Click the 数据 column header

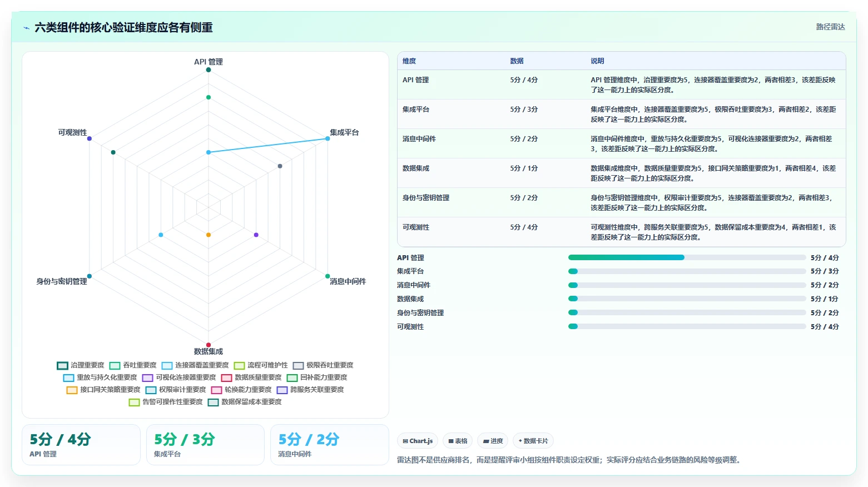tap(517, 61)
